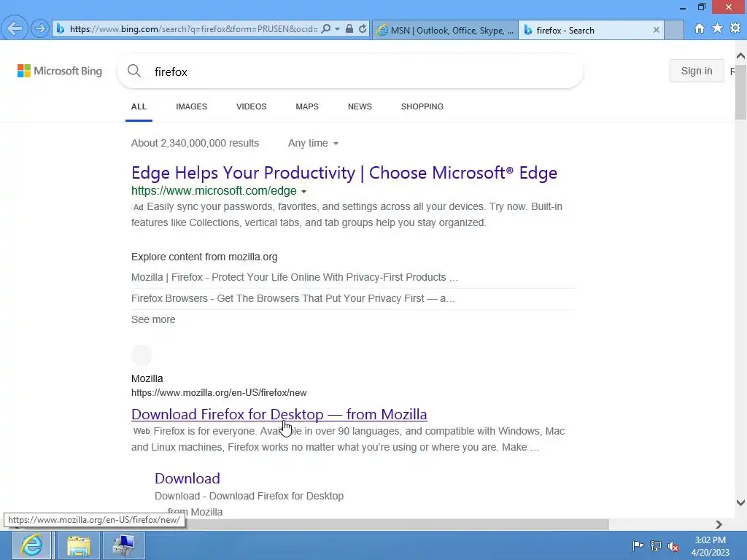The width and height of the screenshot is (747, 560).
Task: Click the vertical scrollbar thumb
Action: 740,91
